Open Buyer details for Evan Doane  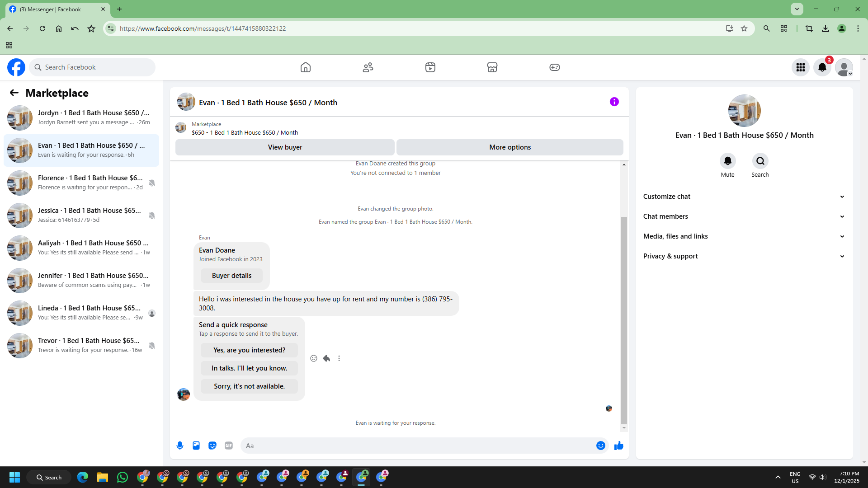231,276
